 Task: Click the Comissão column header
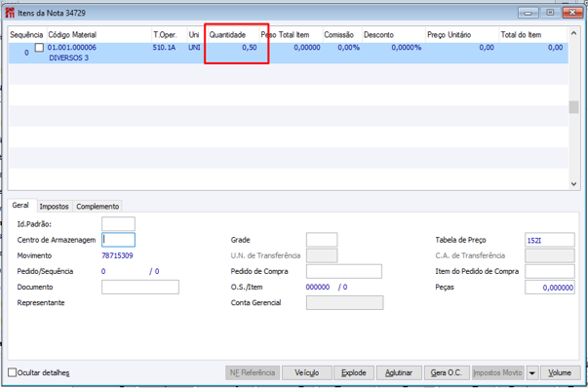pyautogui.click(x=342, y=35)
